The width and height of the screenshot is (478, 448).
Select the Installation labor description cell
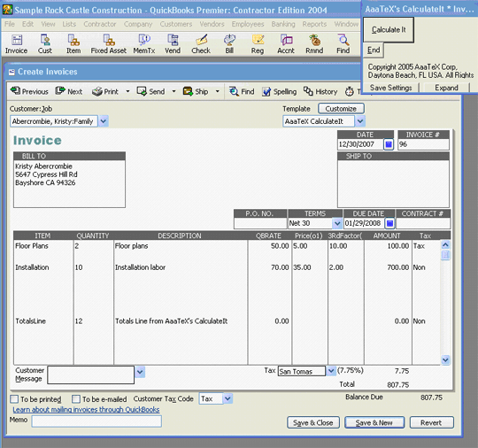point(181,267)
